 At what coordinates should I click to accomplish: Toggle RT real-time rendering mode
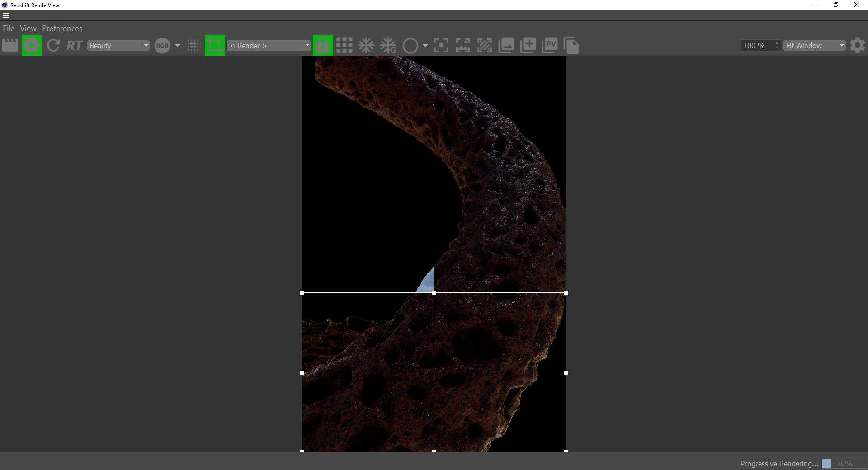[x=75, y=46]
